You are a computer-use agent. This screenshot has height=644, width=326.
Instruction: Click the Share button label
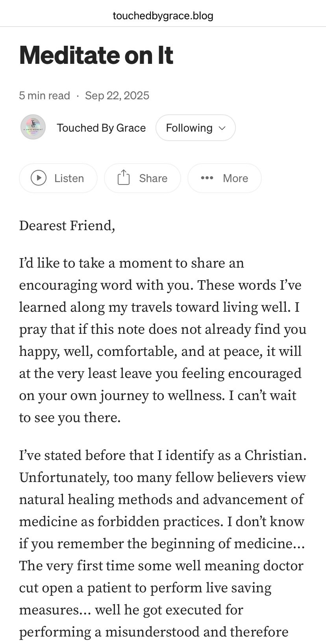153,178
